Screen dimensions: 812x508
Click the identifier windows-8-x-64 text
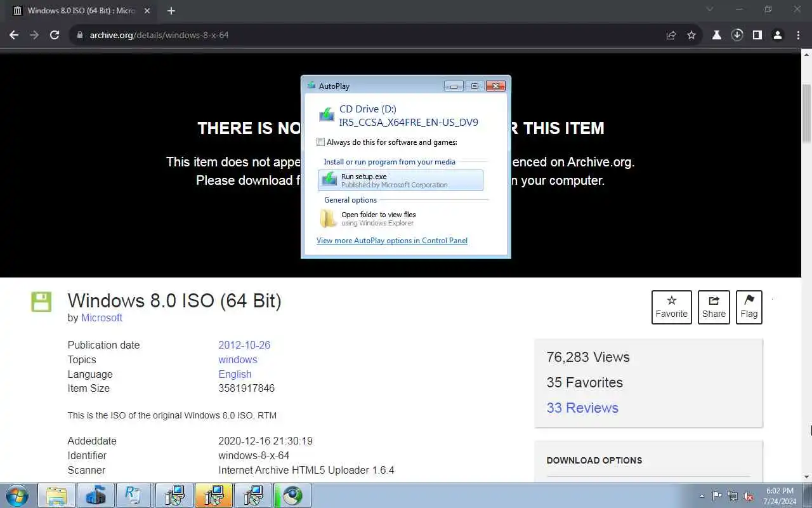(x=254, y=455)
